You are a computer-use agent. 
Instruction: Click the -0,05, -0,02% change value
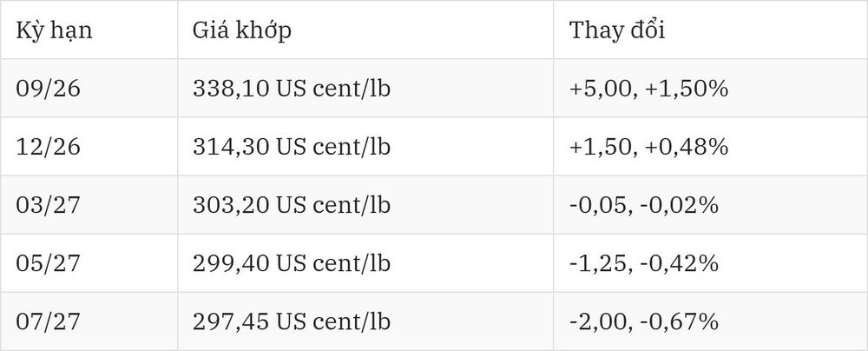pyautogui.click(x=644, y=205)
